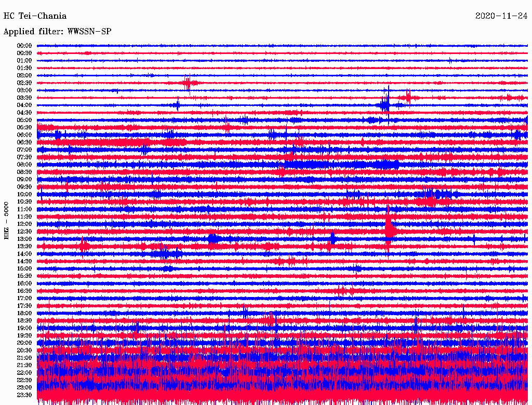Click the blue event burst on 14:00 trace
The width and height of the screenshot is (532, 405).
(x=166, y=253)
